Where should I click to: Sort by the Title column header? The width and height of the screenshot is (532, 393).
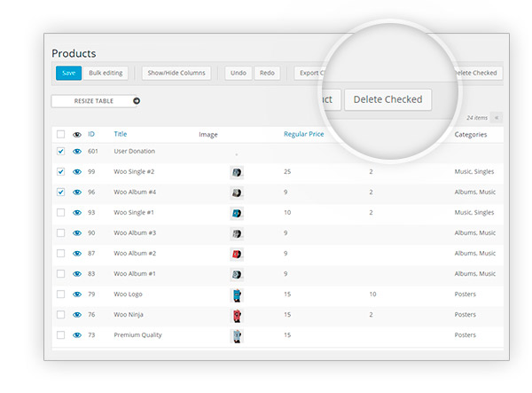coord(120,134)
